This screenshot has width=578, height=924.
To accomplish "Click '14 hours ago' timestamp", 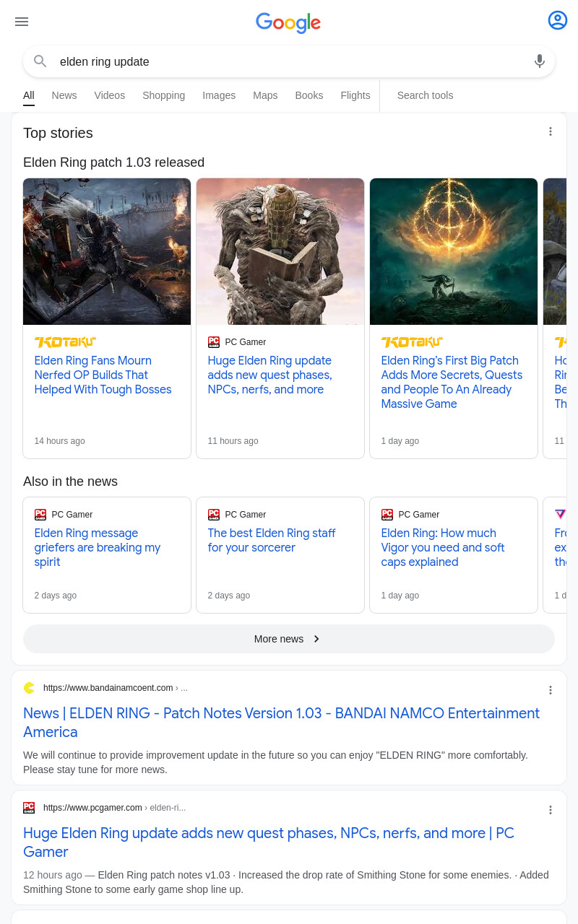I will tap(60, 441).
